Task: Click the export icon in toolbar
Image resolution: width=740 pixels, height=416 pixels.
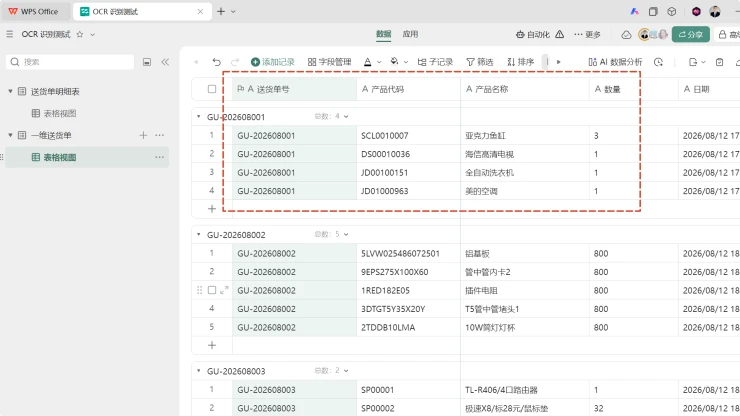Action: coord(692,62)
